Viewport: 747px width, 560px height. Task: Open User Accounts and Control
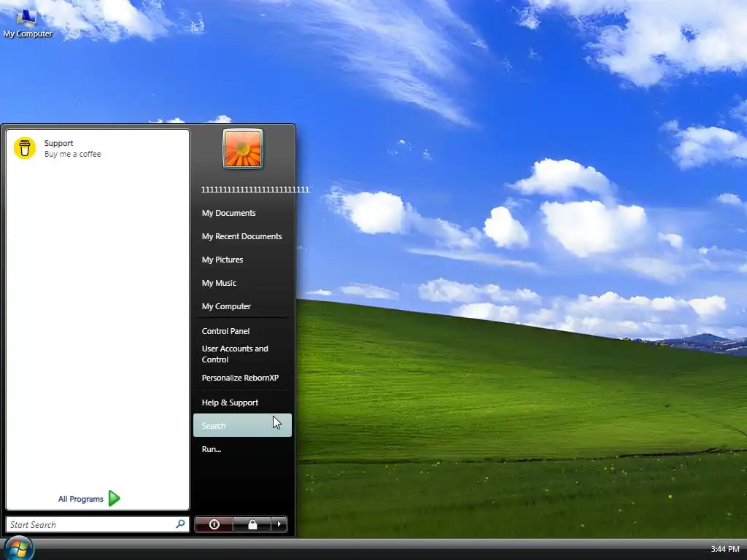pos(242,354)
